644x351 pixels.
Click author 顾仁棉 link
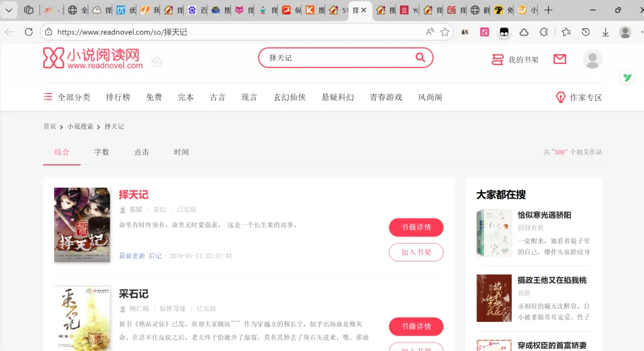(139, 309)
